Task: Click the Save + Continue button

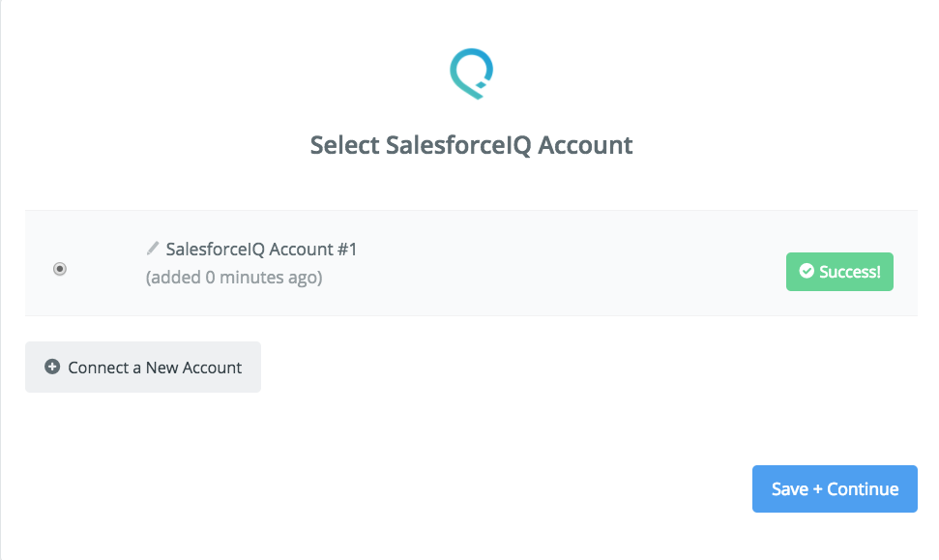Action: click(835, 488)
